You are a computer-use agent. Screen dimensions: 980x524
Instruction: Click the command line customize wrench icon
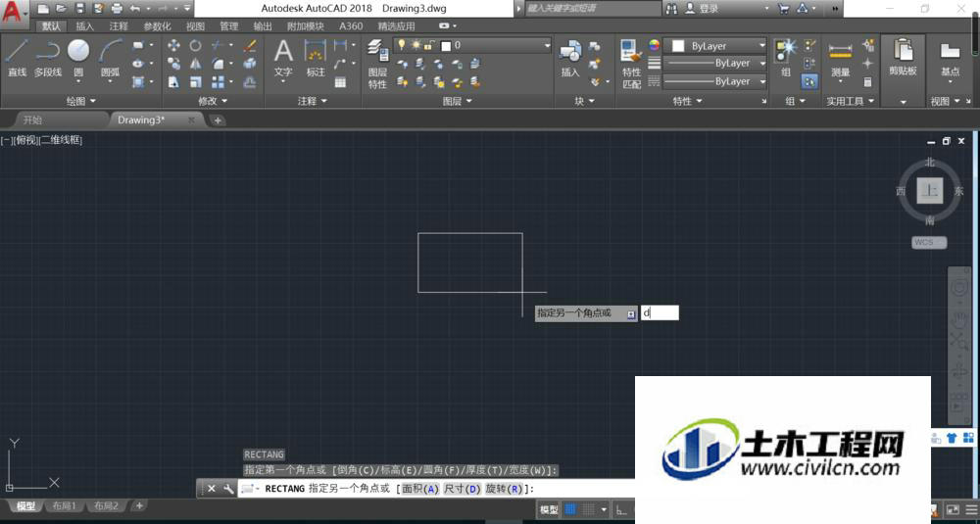[x=228, y=489]
